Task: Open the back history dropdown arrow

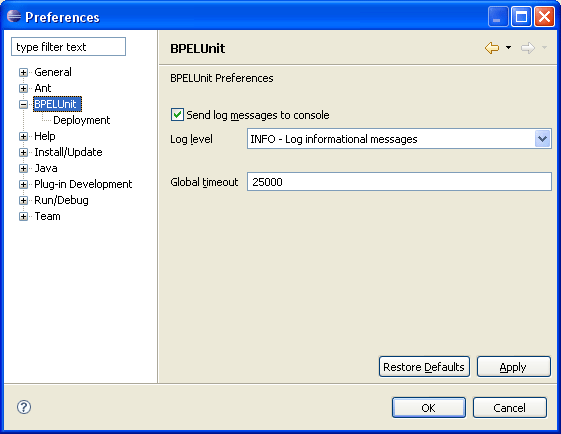Action: (508, 48)
